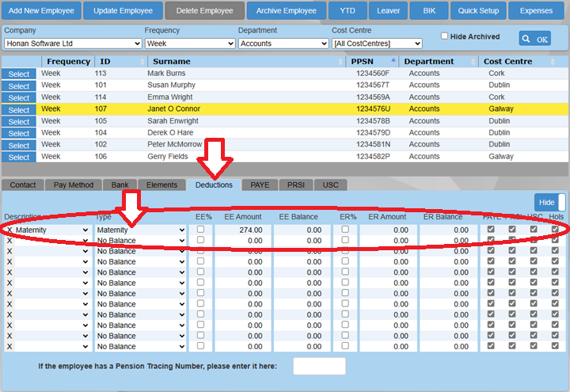Screen dimensions: 570x392
Task: Click the X on last deduction row
Action: (x=9, y=346)
